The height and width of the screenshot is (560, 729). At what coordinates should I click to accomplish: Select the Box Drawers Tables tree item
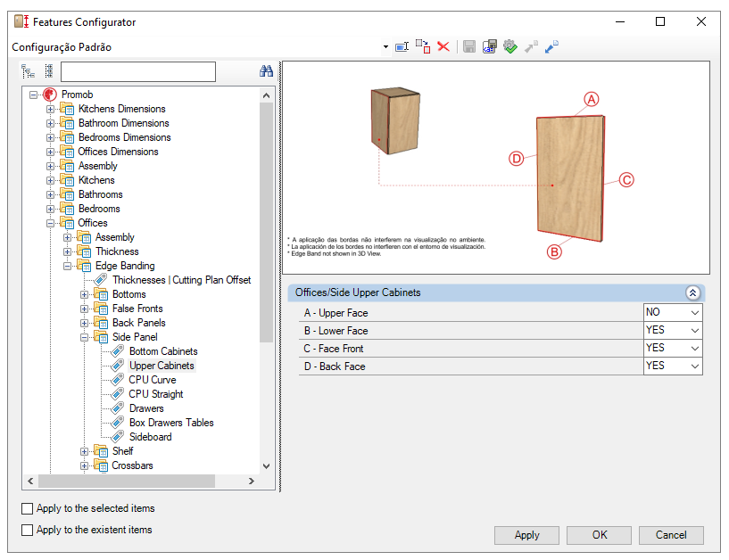point(171,423)
